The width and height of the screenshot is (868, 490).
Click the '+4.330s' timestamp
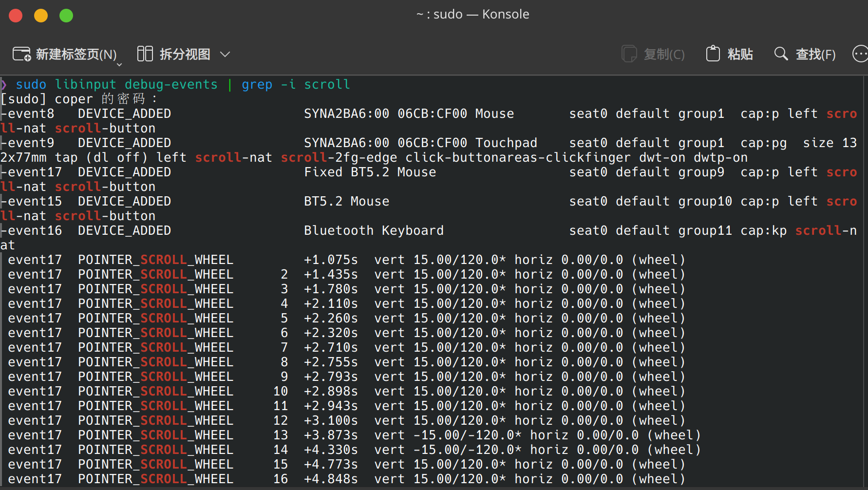point(331,450)
